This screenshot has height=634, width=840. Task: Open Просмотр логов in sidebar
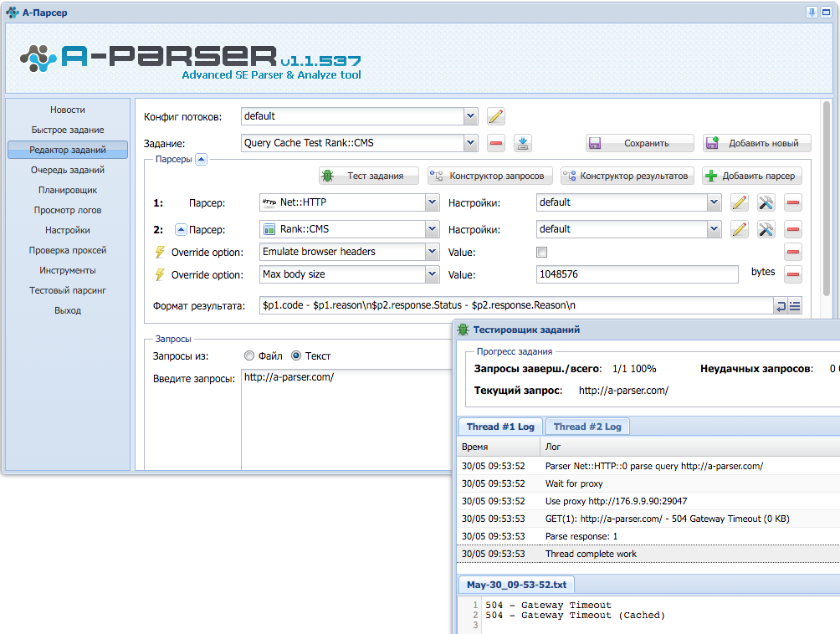coord(68,210)
